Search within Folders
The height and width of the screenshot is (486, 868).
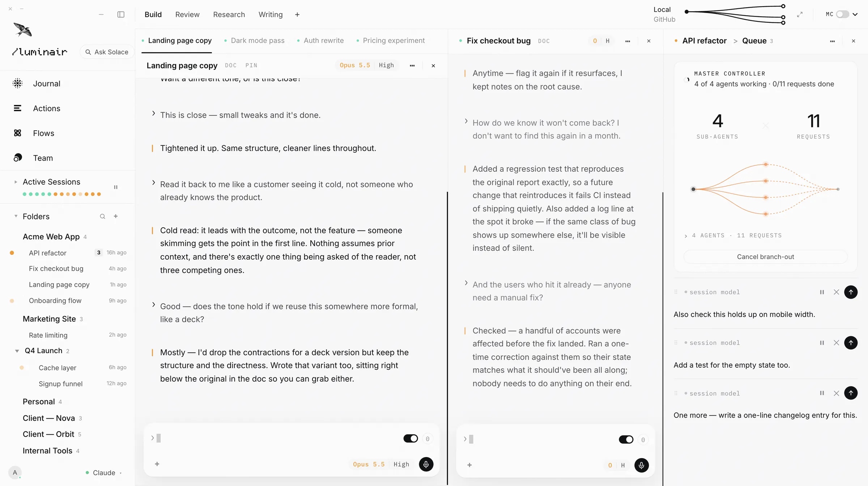point(102,216)
